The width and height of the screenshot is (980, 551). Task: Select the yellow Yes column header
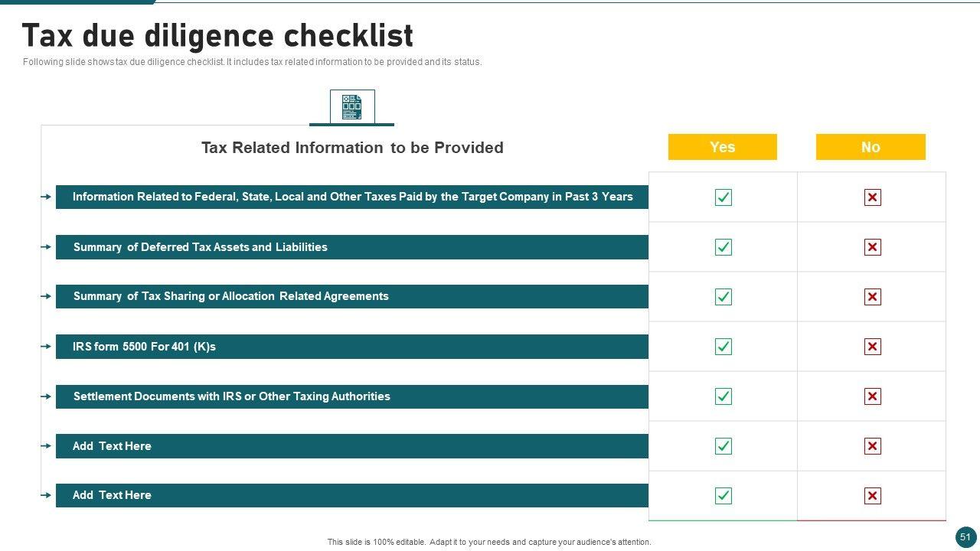pos(722,147)
